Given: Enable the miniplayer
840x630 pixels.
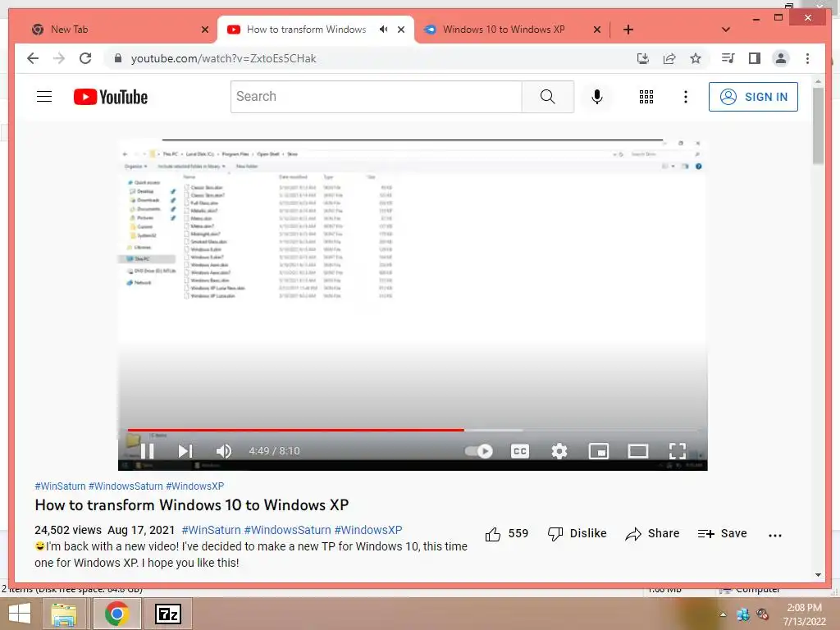Looking at the screenshot, I should pyautogui.click(x=598, y=451).
